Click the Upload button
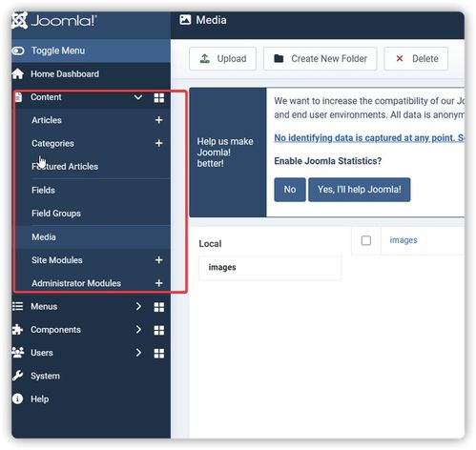476x450 pixels. coord(222,59)
